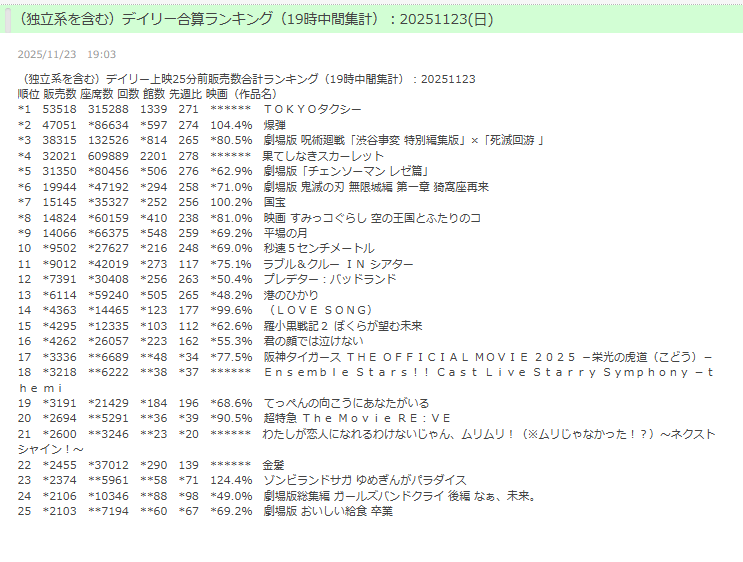The height and width of the screenshot is (562, 743).
Task: Select the プレデター：バッドランド title
Action: (x=329, y=279)
